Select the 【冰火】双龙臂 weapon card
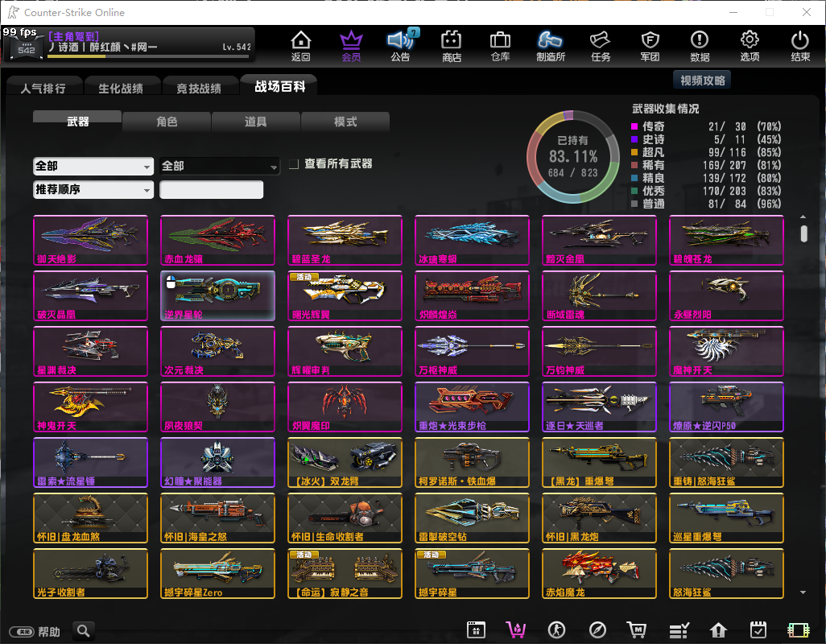 coord(345,462)
